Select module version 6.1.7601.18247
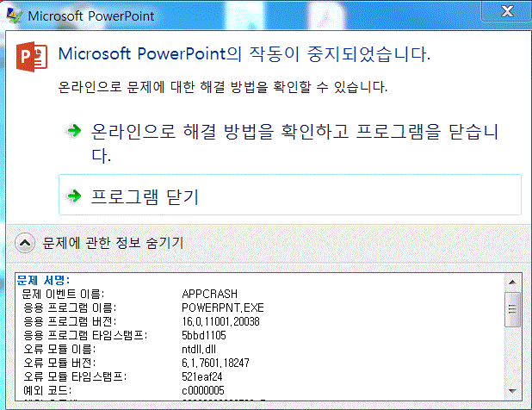 (215, 363)
